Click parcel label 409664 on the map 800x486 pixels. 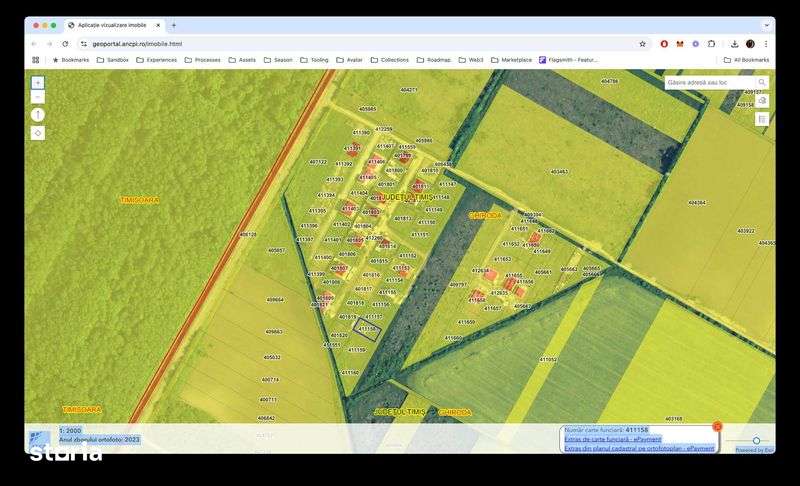coord(275,300)
